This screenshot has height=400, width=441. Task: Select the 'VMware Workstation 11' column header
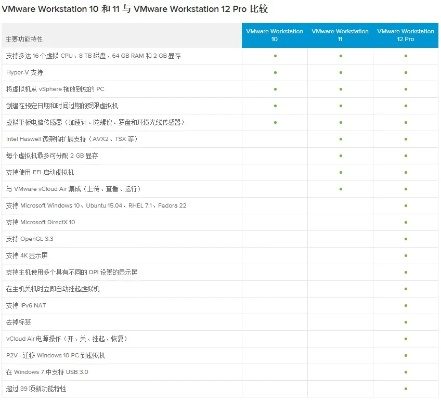[x=340, y=35]
